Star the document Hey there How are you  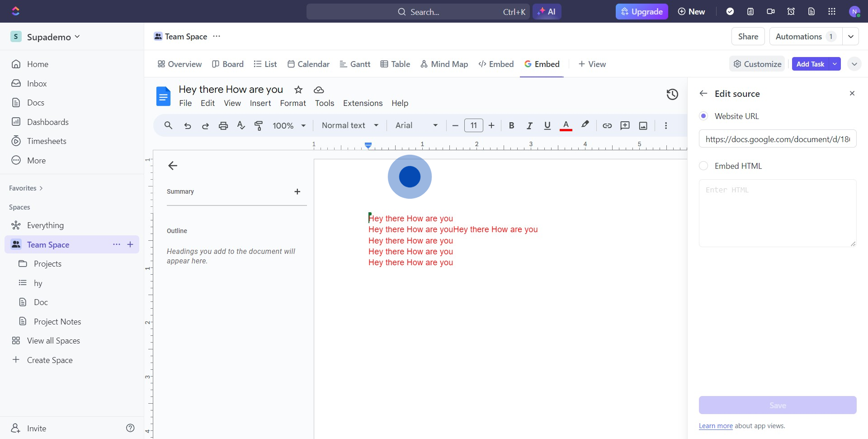point(298,90)
